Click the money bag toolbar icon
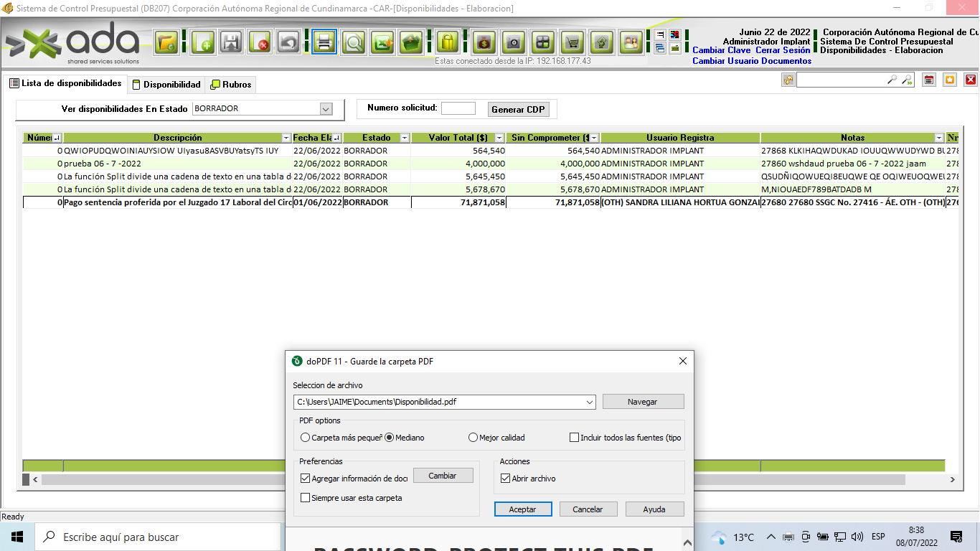This screenshot has width=980, height=551. tap(484, 42)
